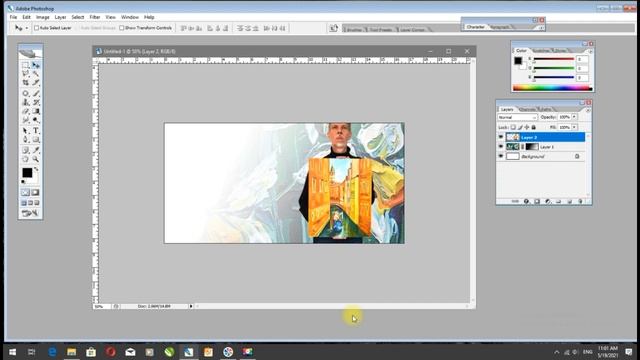Select the Horizontal Type tool
Viewport: 640px width, 360px height.
click(36, 131)
